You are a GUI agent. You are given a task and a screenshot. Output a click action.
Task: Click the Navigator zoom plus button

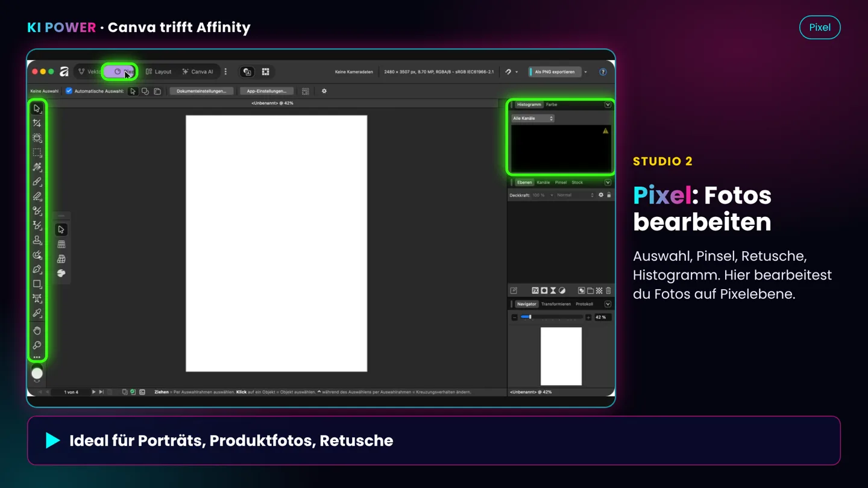click(x=588, y=318)
